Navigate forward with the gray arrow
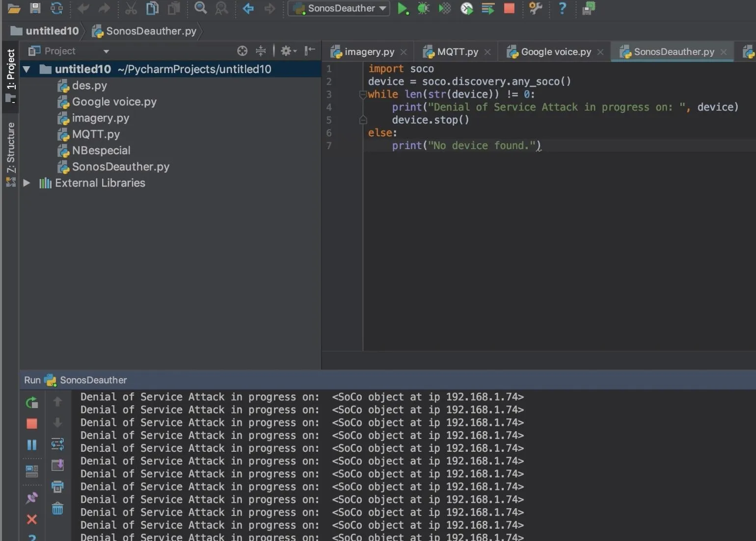This screenshot has height=541, width=756. (270, 8)
